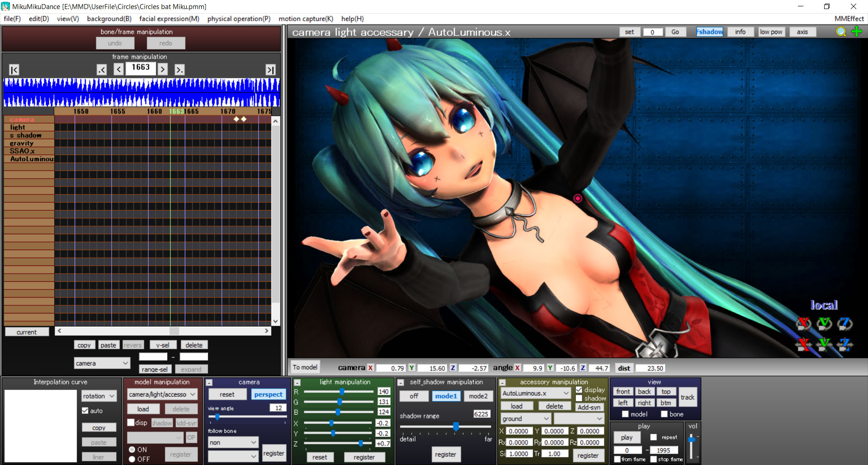Select the OFF radio button

tap(132, 459)
